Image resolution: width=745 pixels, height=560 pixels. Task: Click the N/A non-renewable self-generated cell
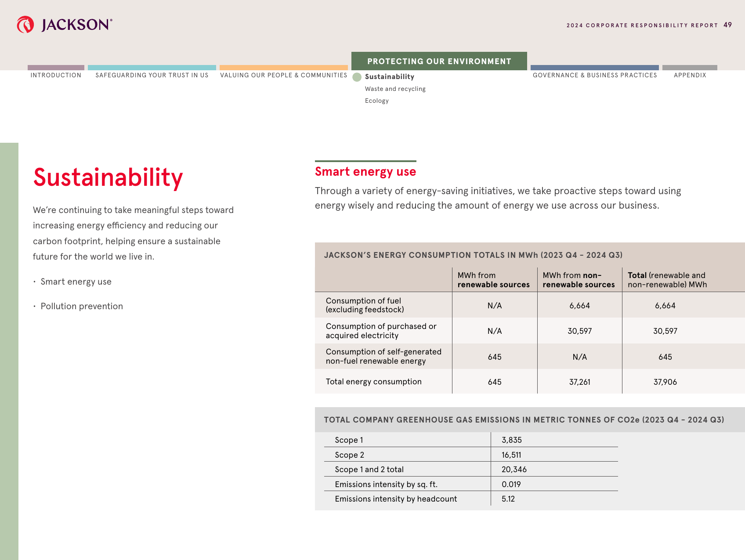(580, 357)
